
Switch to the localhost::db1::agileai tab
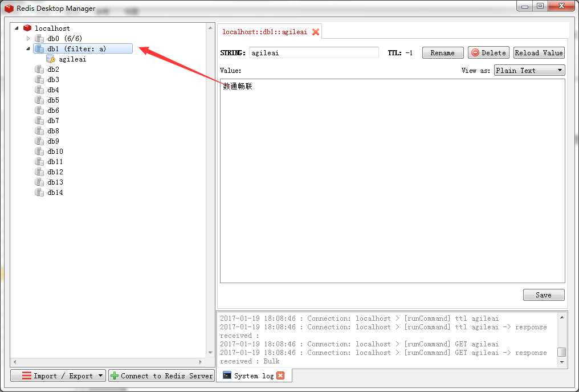pyautogui.click(x=264, y=32)
